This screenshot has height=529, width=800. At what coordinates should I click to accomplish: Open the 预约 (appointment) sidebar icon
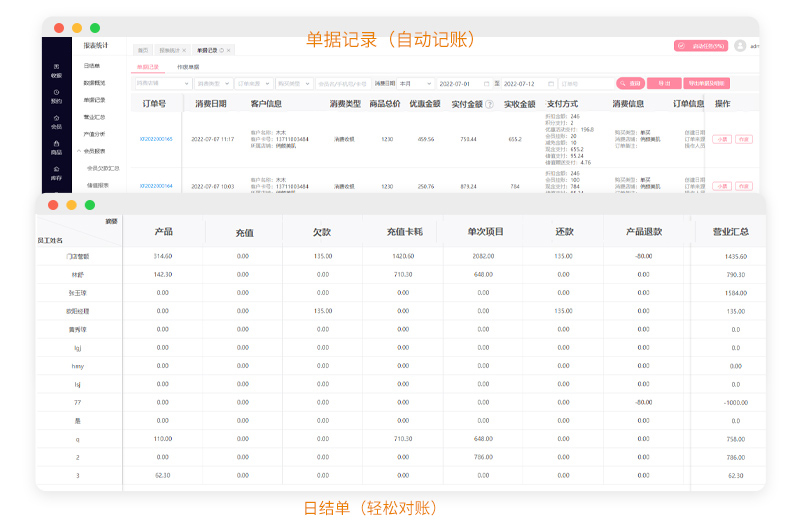[56, 96]
